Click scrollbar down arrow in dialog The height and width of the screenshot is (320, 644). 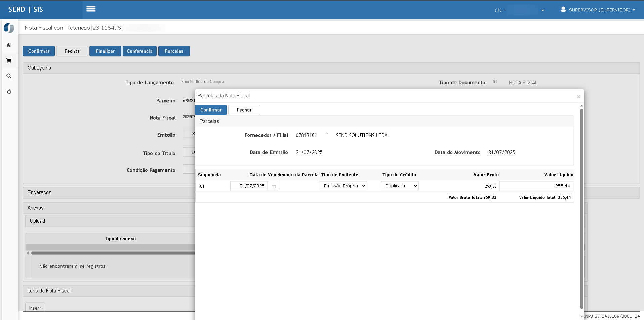(581, 316)
